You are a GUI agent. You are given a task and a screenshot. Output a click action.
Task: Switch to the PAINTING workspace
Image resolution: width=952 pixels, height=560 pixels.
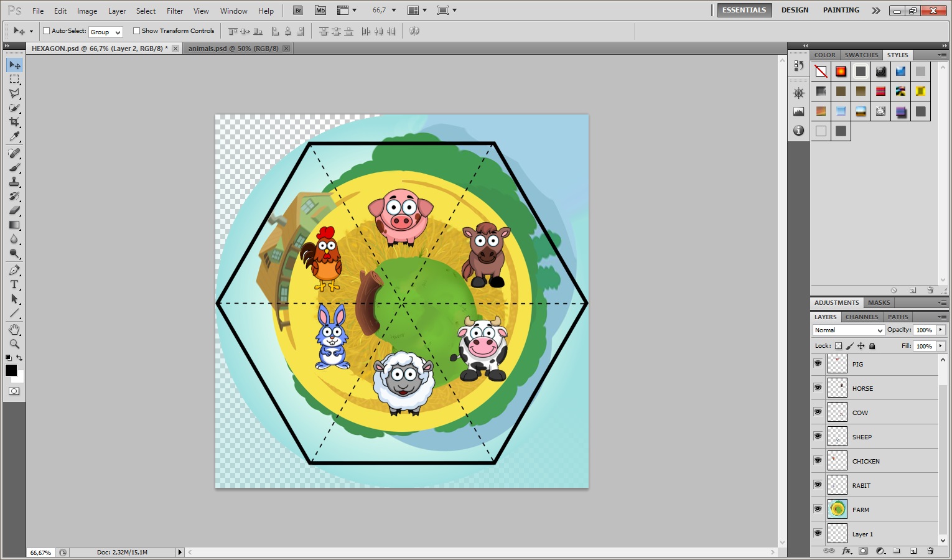pos(841,11)
